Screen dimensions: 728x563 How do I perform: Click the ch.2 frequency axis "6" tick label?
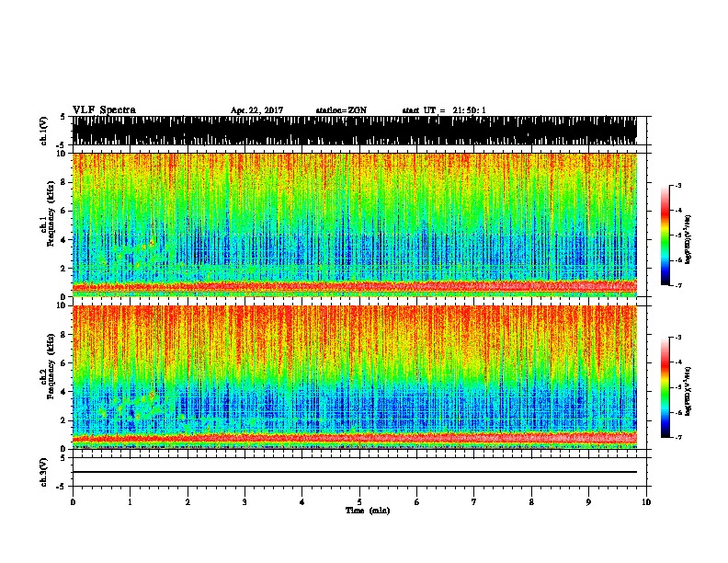tap(65, 362)
